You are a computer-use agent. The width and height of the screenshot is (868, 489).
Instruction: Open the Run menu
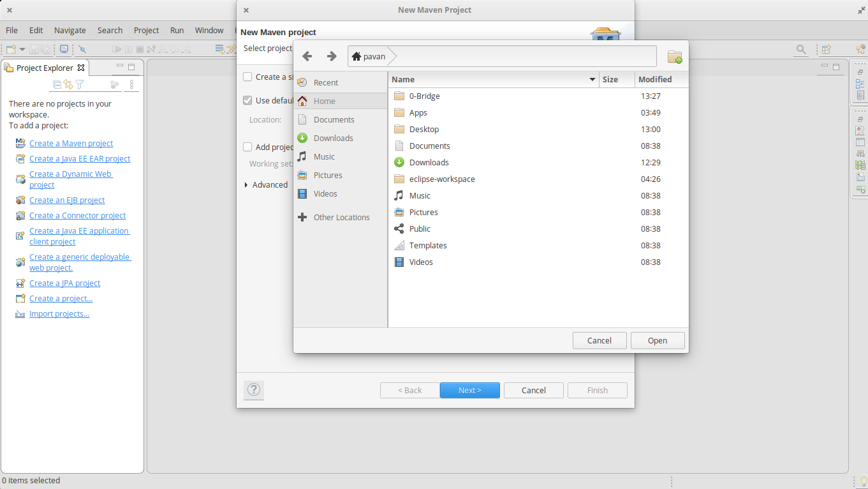(x=177, y=30)
